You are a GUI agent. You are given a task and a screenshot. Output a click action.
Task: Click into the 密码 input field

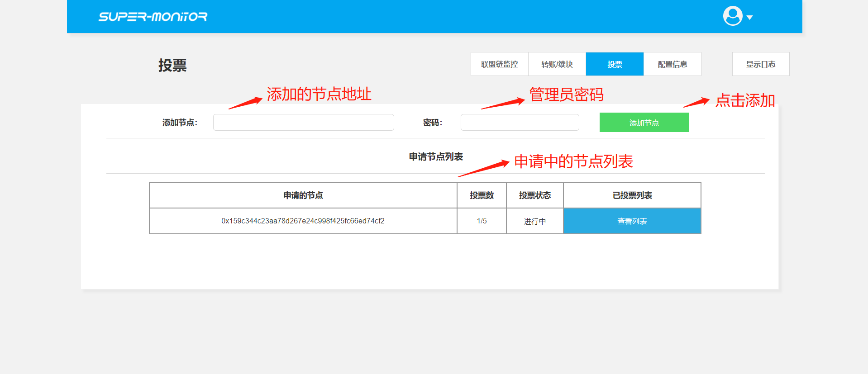point(520,123)
